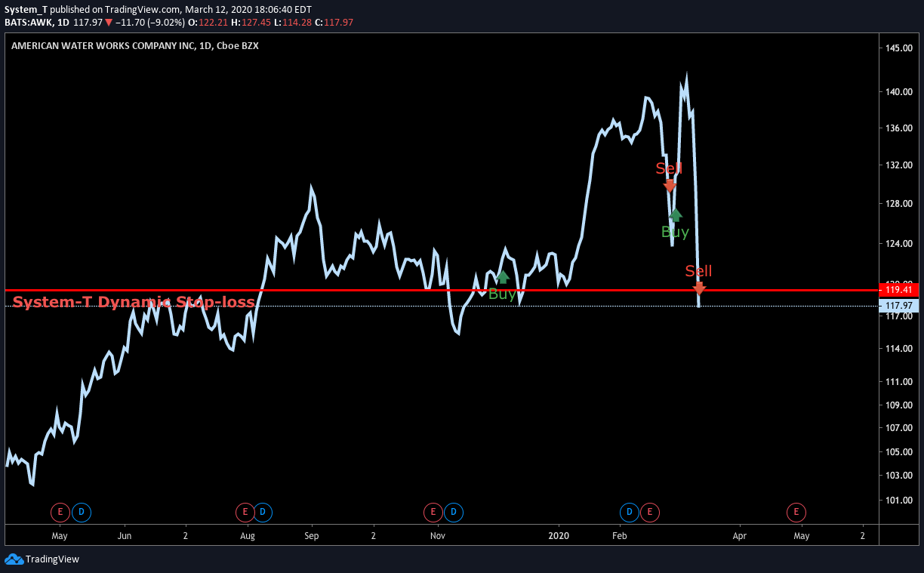The image size is (924, 573).
Task: Click the 136.00 price axis label
Action: click(x=900, y=128)
